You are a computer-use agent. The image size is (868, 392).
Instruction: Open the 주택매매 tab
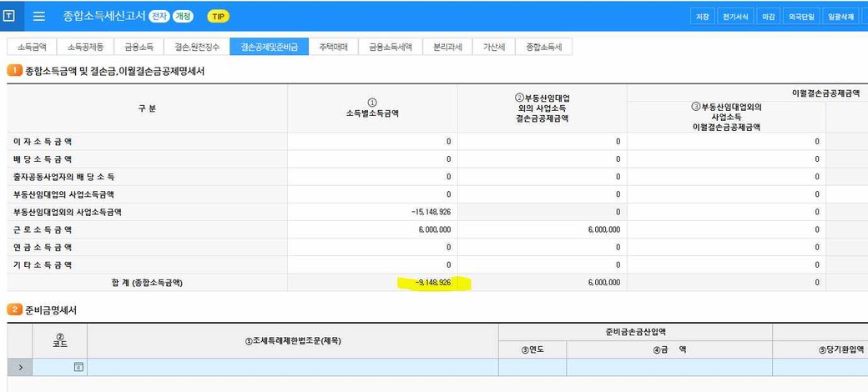(x=334, y=47)
